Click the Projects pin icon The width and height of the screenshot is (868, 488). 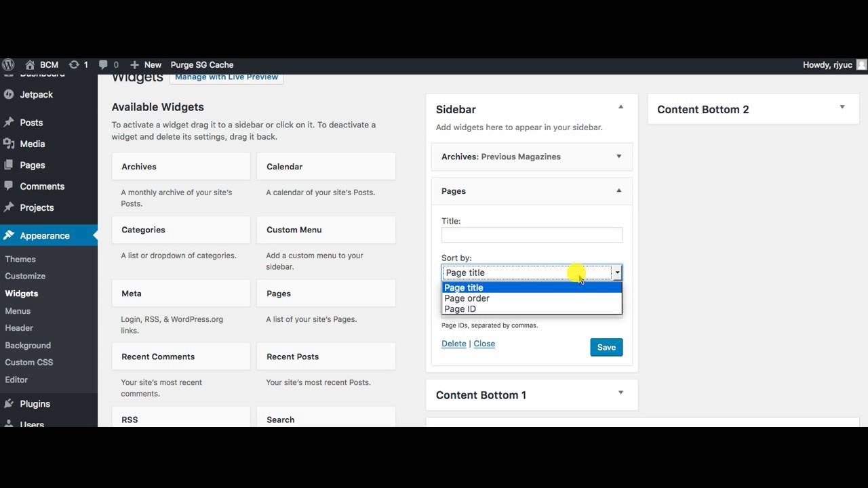tap(9, 207)
